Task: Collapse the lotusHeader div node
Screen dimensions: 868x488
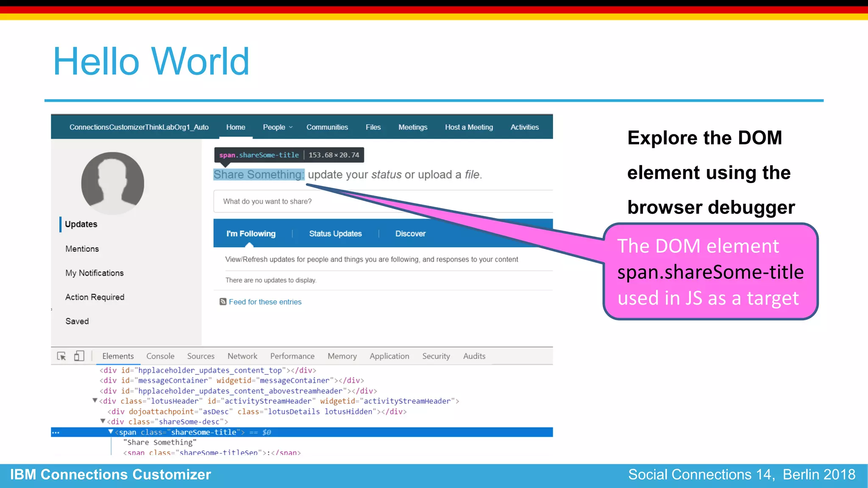Action: [x=95, y=401]
